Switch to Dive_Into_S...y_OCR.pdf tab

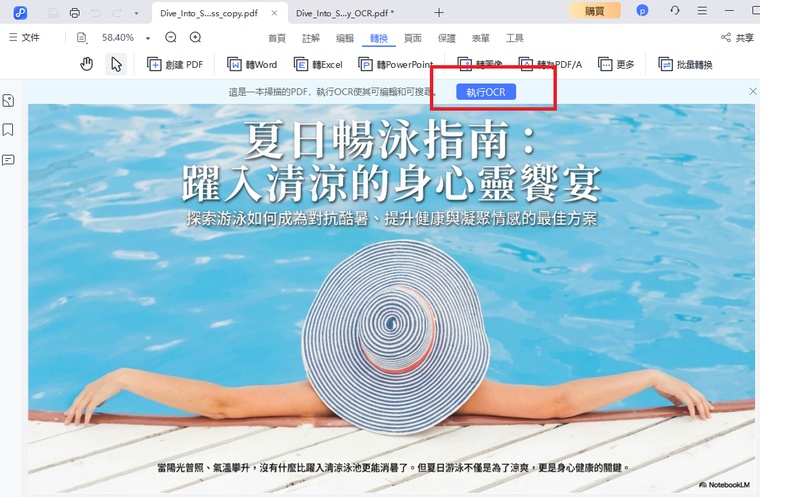tap(344, 13)
